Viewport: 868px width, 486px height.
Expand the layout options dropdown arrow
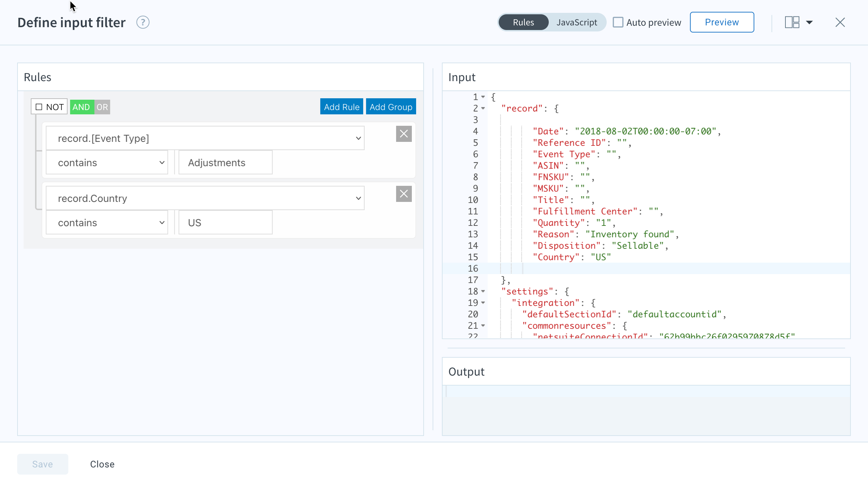(x=809, y=23)
